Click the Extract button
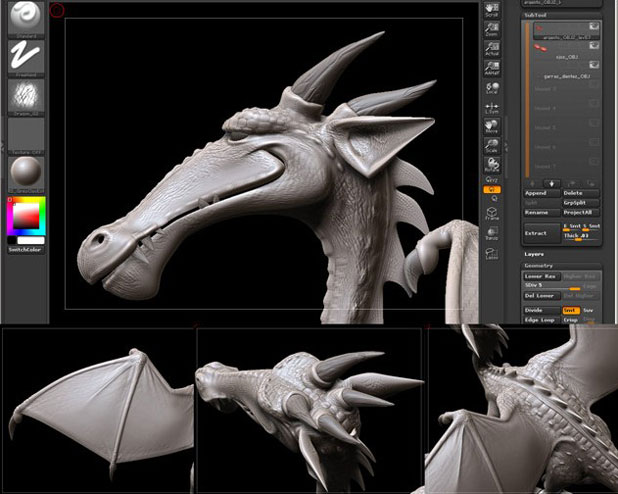This screenshot has height=494, width=618. 542,233
